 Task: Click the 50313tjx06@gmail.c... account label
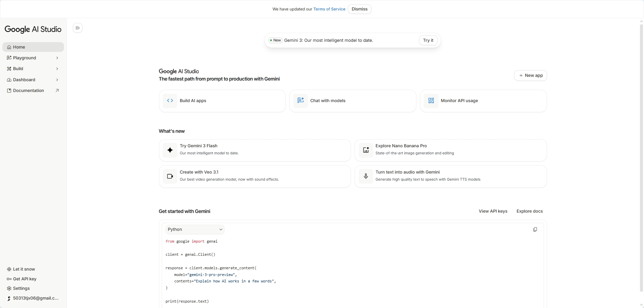click(x=36, y=298)
